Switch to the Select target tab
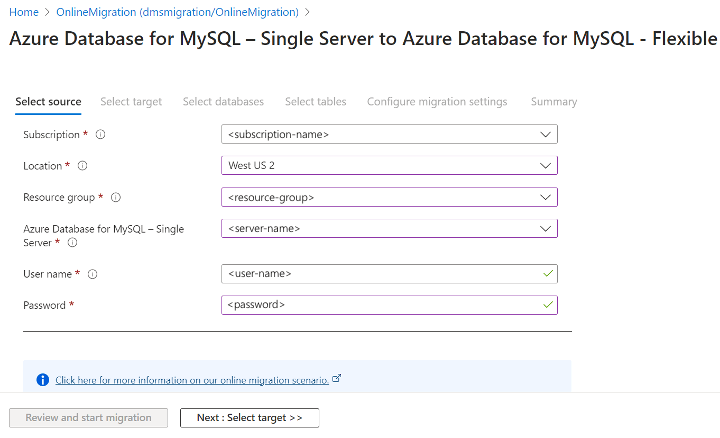 coord(131,102)
